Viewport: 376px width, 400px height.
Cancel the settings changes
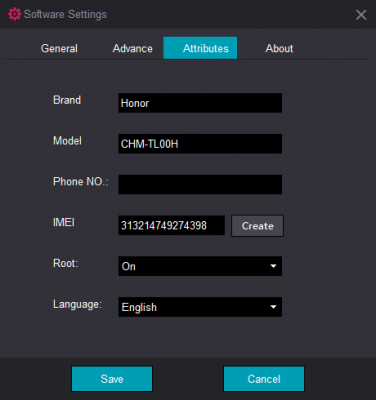click(x=264, y=379)
